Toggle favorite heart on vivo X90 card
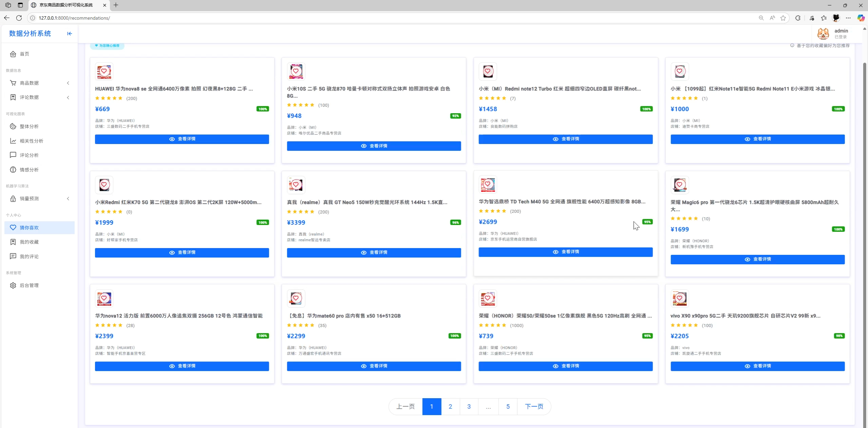The height and width of the screenshot is (428, 868). coord(679,298)
